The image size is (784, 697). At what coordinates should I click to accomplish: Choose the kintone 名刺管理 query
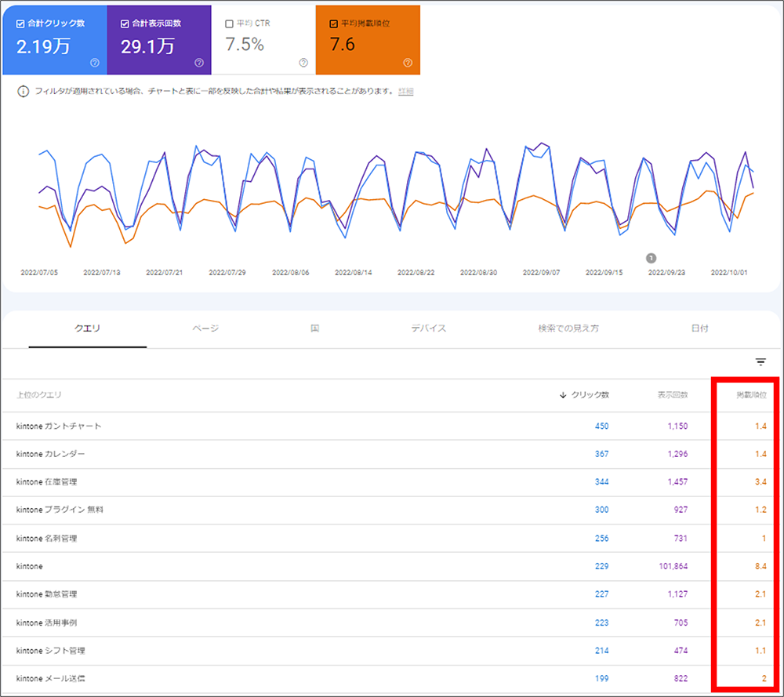pyautogui.click(x=46, y=539)
